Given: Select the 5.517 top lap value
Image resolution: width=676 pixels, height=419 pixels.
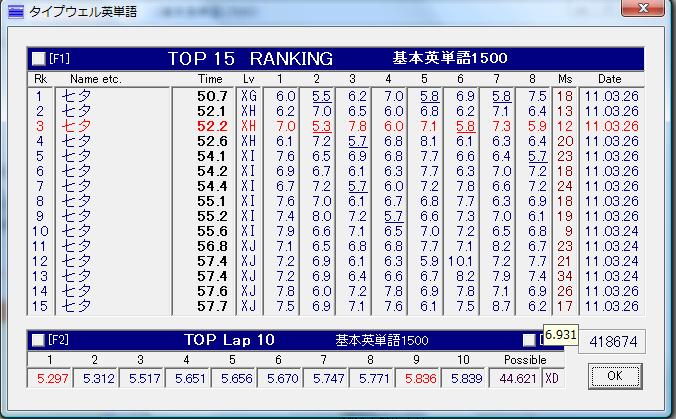Looking at the screenshot, I should 144,378.
